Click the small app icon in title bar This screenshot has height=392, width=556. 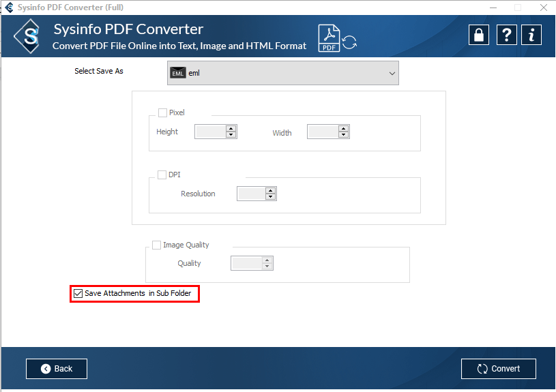pos(10,7)
